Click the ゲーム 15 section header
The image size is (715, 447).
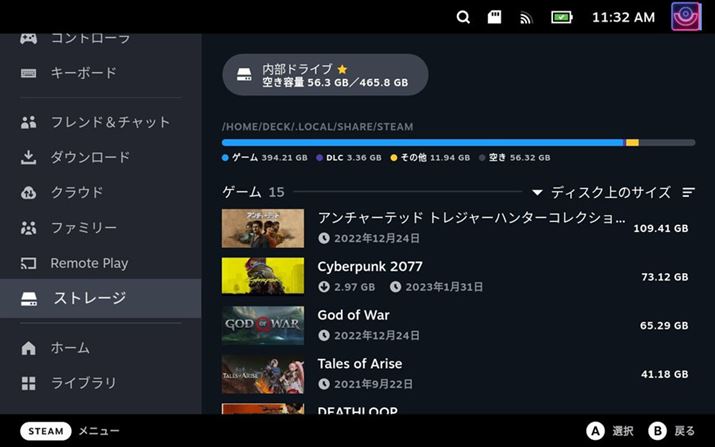tap(253, 192)
